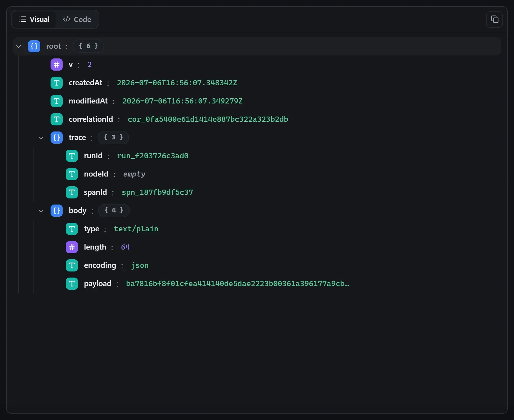Collapse the root node chevron
The height and width of the screenshot is (420, 514).
19,46
